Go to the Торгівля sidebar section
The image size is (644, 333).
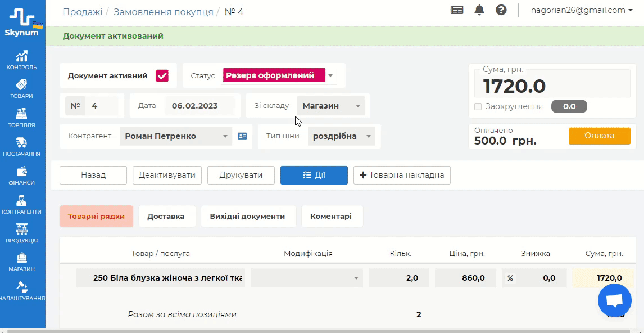coord(22,117)
